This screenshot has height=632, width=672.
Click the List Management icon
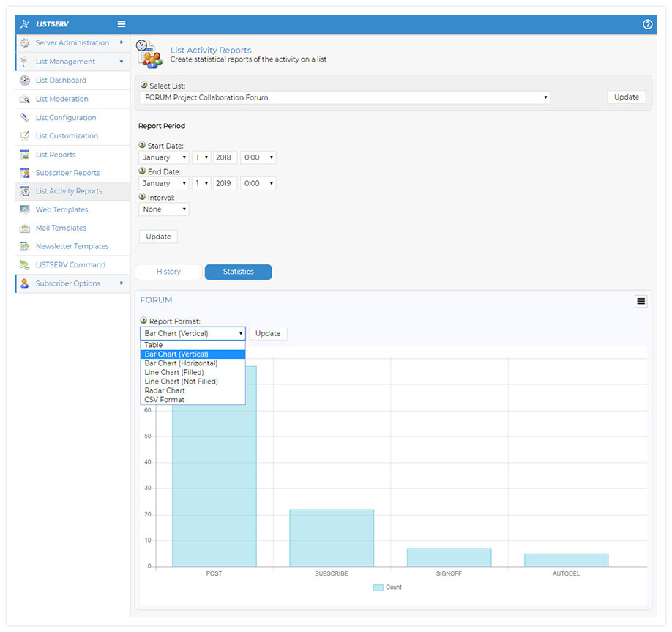pyautogui.click(x=25, y=62)
